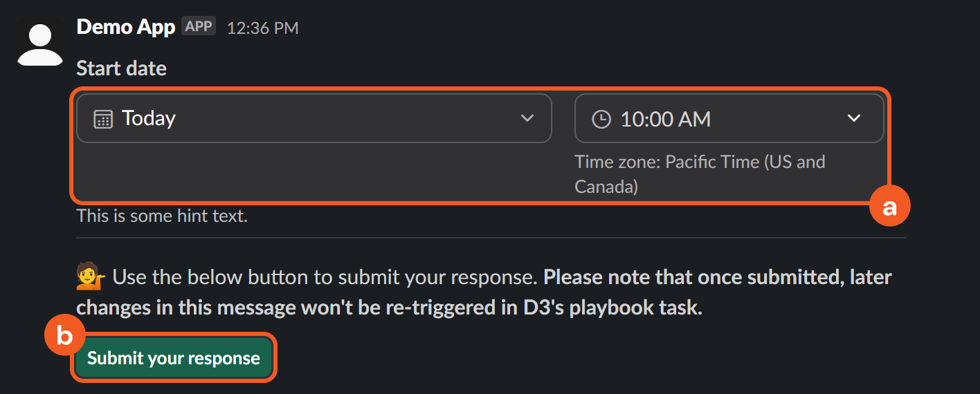The image size is (980, 394).
Task: Click the "Start date" label
Action: pos(121,68)
